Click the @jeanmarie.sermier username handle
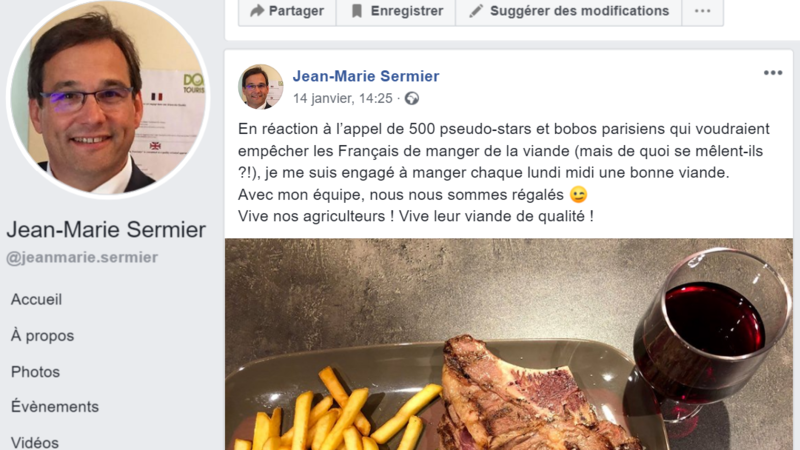 82,258
